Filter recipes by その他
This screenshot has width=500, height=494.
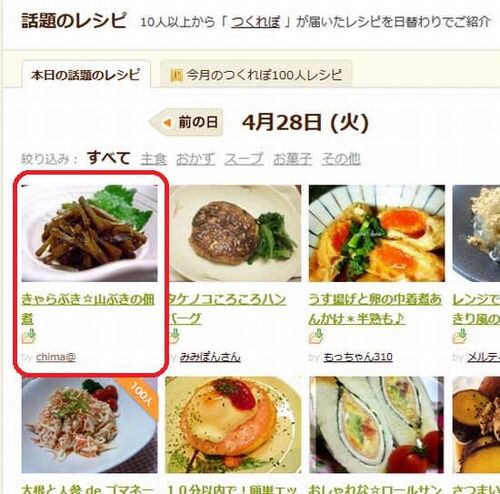[x=341, y=159]
